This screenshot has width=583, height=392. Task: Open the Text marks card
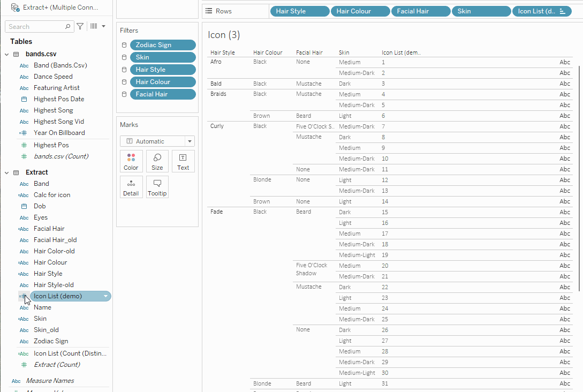(x=183, y=161)
